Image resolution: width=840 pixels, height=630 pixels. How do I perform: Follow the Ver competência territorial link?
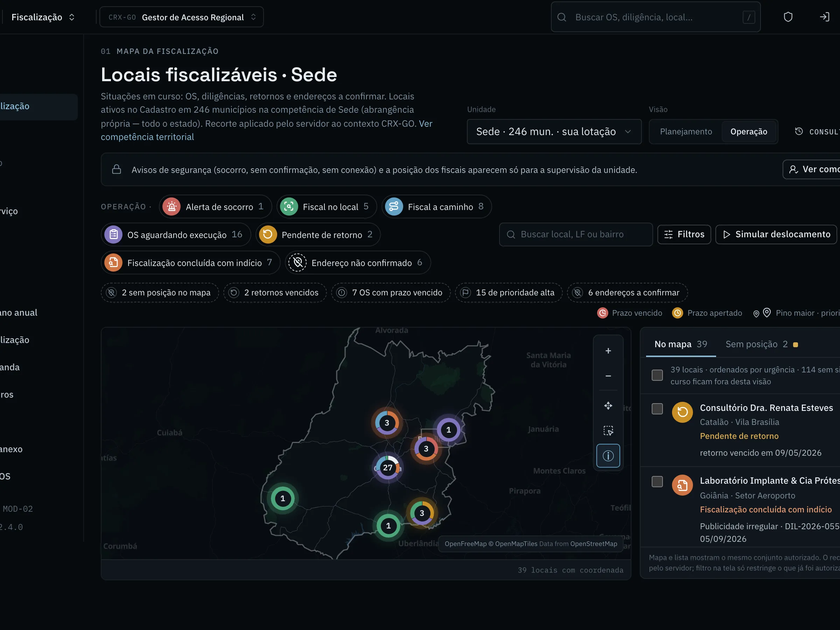point(147,137)
